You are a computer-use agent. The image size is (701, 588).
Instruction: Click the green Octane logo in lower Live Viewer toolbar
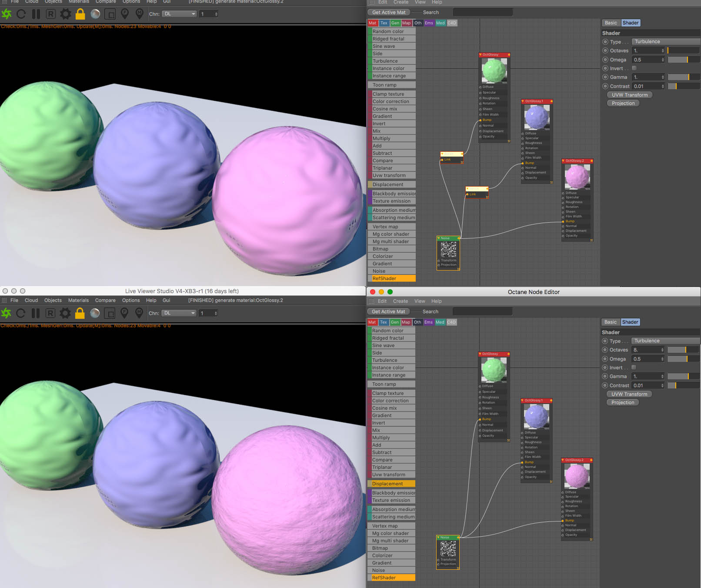[x=6, y=313]
